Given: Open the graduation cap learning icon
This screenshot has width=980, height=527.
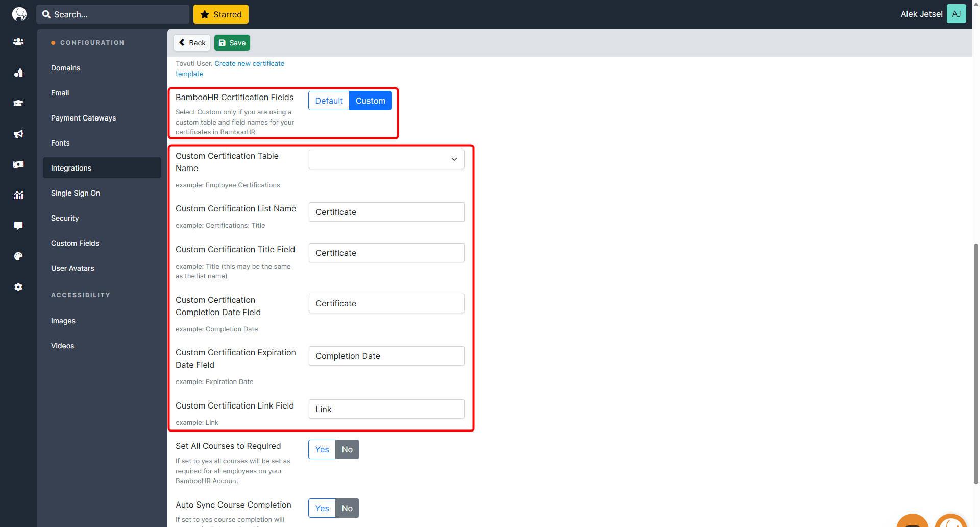Looking at the screenshot, I should [18, 103].
